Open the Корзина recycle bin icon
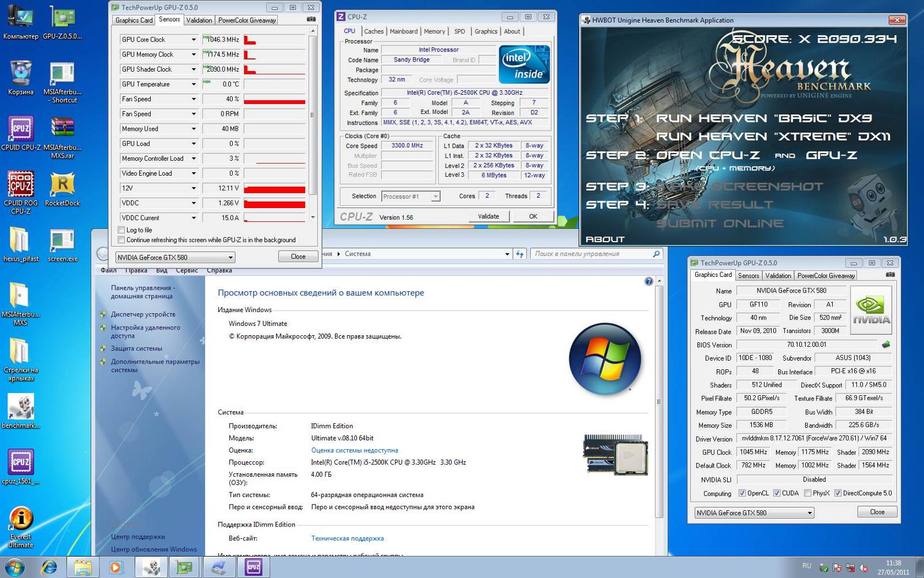 point(21,77)
